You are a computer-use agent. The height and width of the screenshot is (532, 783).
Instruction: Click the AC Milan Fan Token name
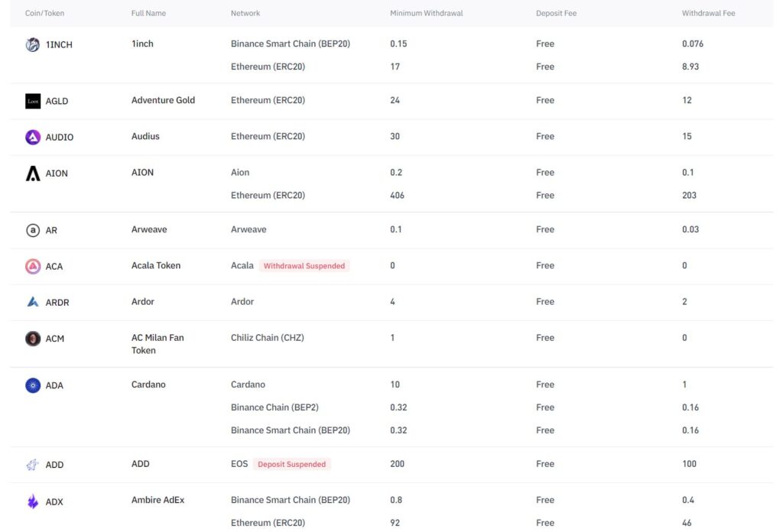(x=158, y=344)
